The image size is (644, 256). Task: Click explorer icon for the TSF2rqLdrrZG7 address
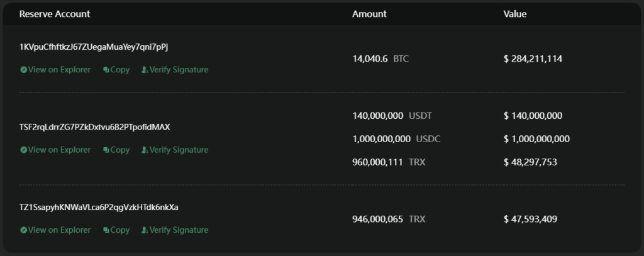click(23, 150)
